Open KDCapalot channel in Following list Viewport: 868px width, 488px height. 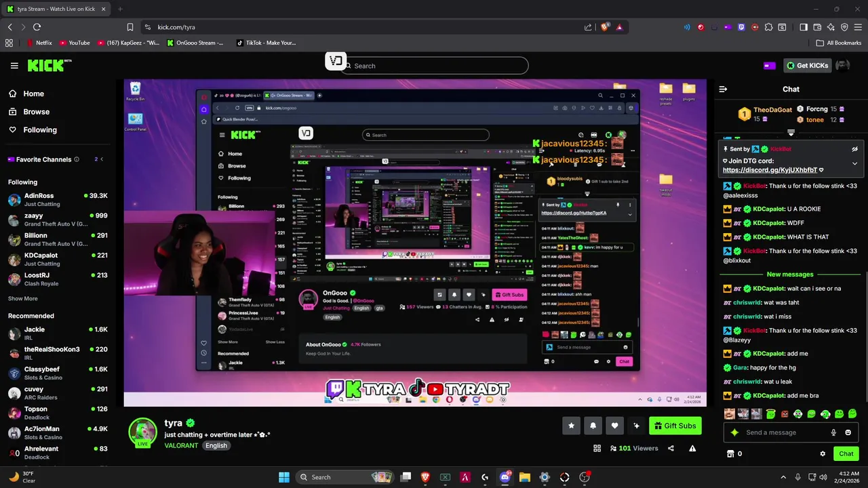(x=58, y=259)
